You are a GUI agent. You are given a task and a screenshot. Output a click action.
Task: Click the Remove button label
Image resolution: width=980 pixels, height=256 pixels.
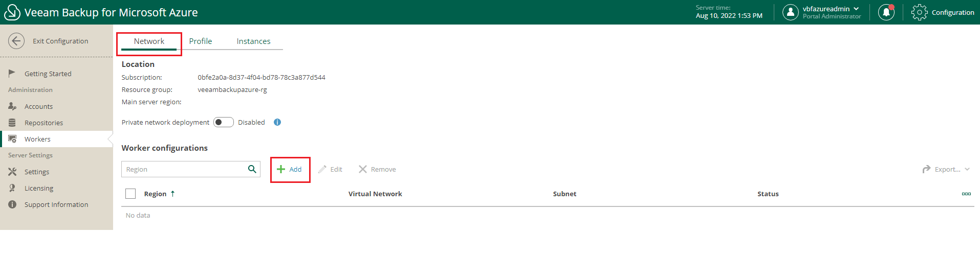pyautogui.click(x=383, y=169)
